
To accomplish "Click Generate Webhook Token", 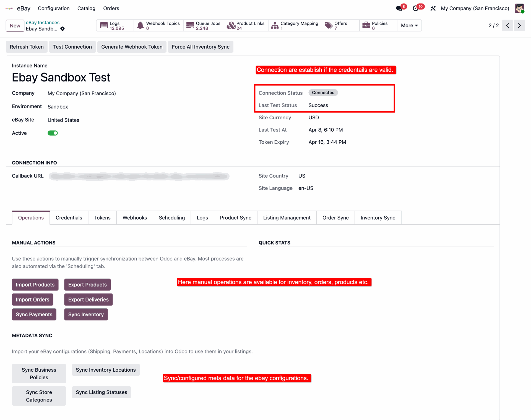I will click(x=132, y=47).
